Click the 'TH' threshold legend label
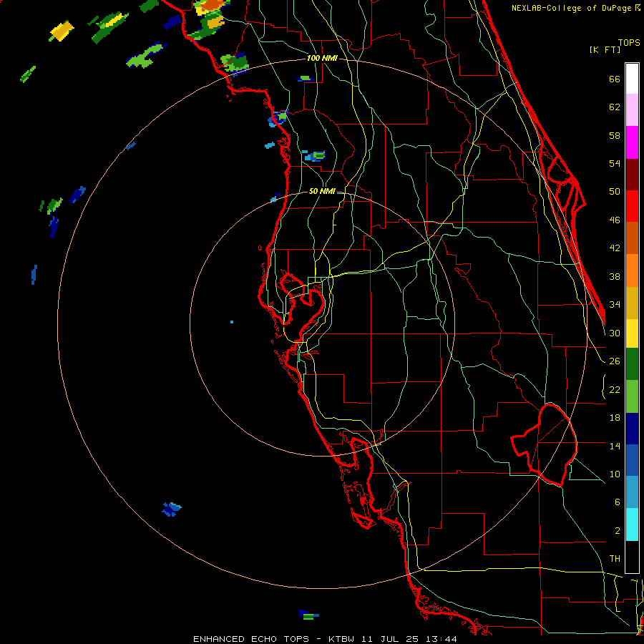 click(x=615, y=559)
